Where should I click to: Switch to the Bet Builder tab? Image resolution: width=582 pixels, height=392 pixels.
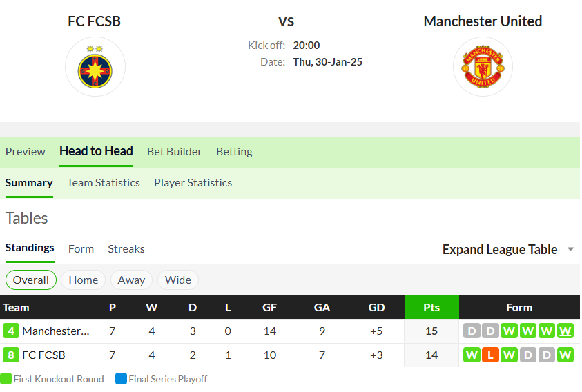[x=175, y=152]
